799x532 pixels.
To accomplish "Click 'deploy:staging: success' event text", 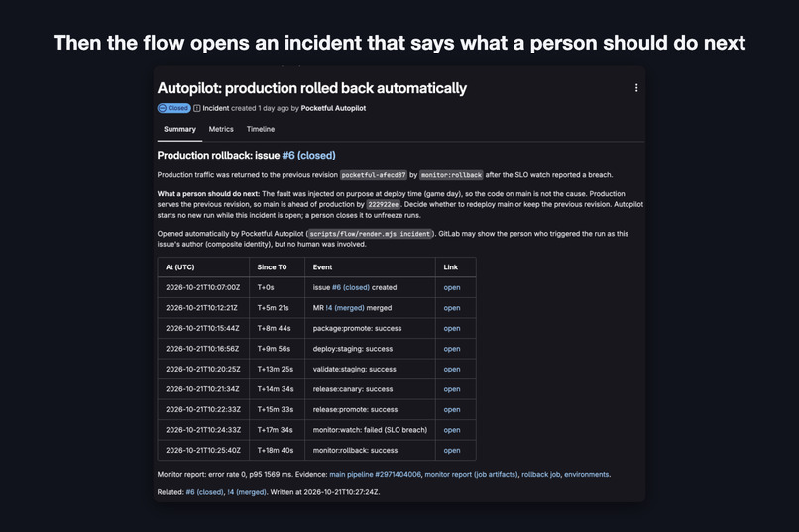I will pos(353,349).
